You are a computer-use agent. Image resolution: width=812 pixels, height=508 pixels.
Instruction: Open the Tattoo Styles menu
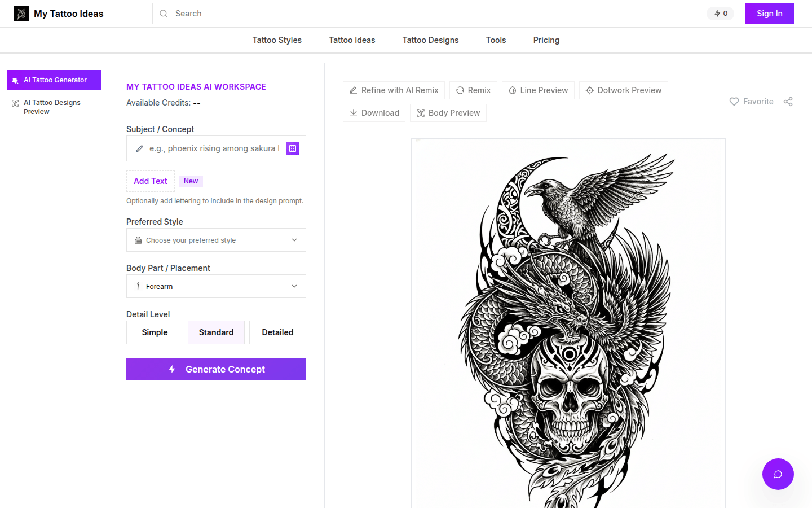click(x=277, y=40)
